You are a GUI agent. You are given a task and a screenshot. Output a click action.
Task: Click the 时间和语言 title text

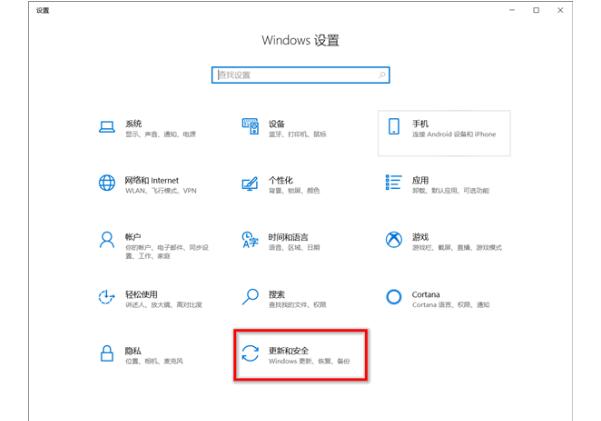(288, 237)
